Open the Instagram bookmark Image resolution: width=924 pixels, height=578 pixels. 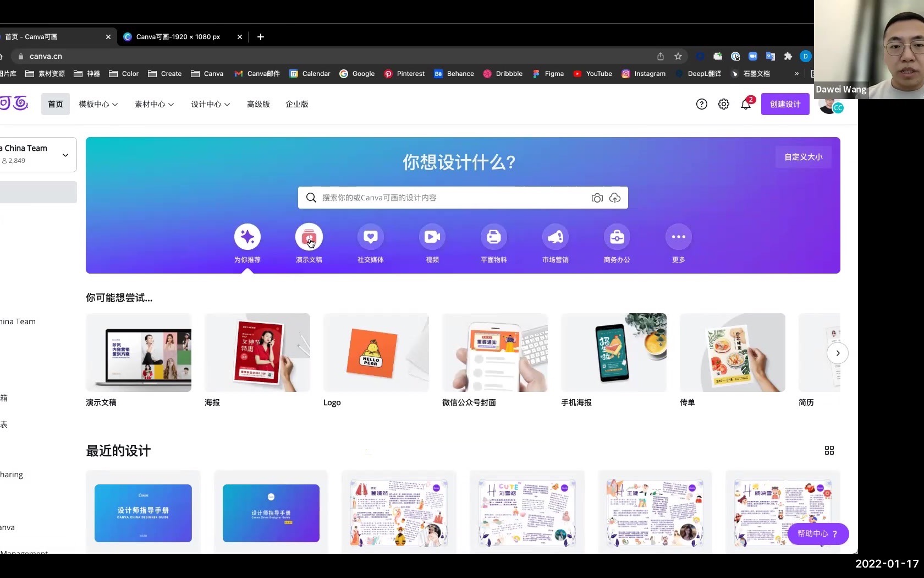point(643,74)
